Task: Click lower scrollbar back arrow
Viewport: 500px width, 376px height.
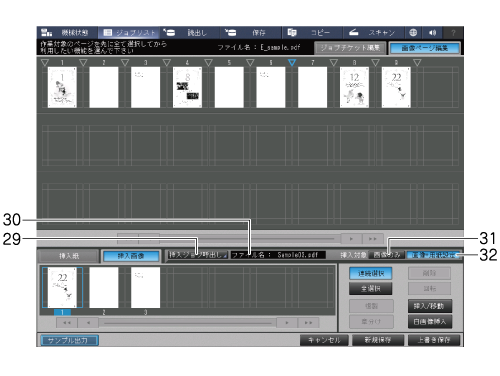Action: tap(88, 323)
